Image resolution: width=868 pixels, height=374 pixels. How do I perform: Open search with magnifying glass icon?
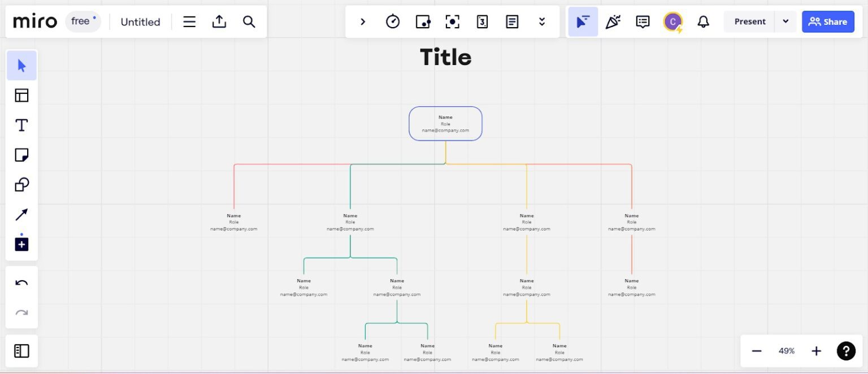(249, 21)
